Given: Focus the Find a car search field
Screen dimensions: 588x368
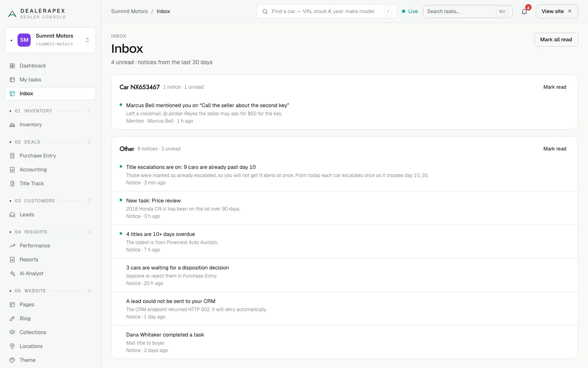Looking at the screenshot, I should 327,11.
